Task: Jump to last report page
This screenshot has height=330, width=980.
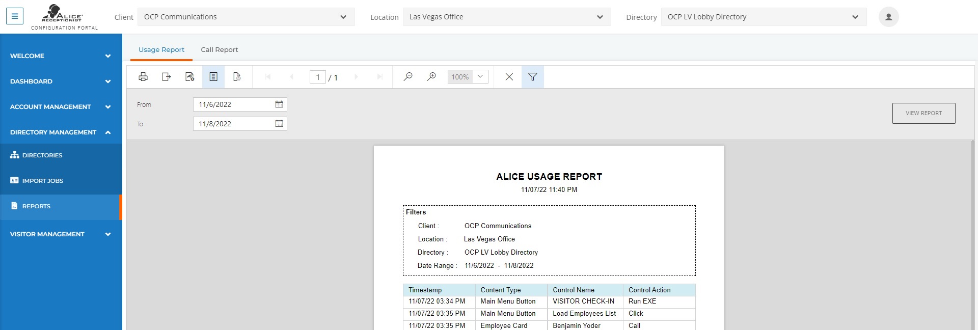Action: pos(379,77)
